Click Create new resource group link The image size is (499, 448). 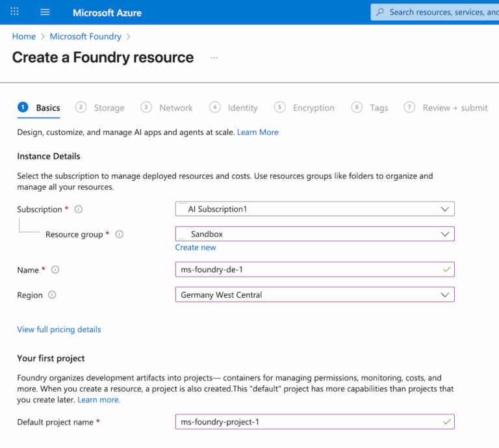[196, 247]
